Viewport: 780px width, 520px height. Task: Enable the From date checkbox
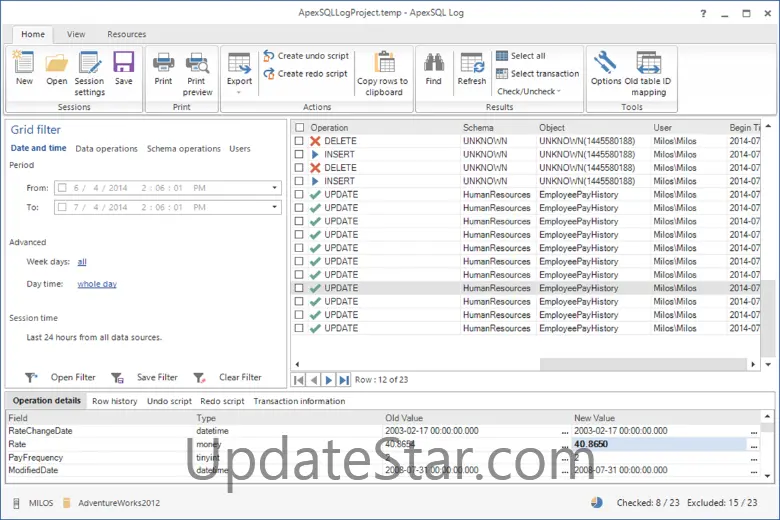62,188
